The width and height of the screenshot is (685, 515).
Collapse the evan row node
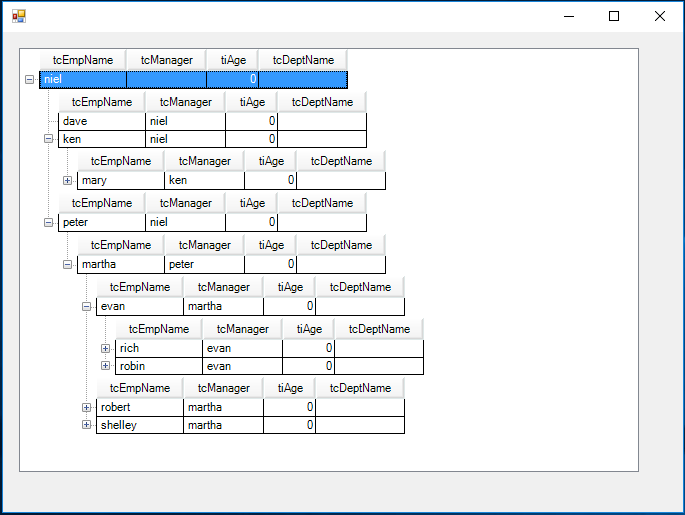pos(86,306)
